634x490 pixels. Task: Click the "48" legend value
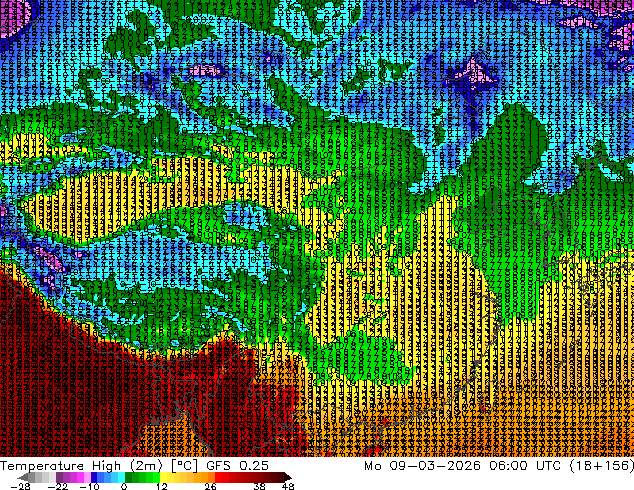pyautogui.click(x=288, y=486)
